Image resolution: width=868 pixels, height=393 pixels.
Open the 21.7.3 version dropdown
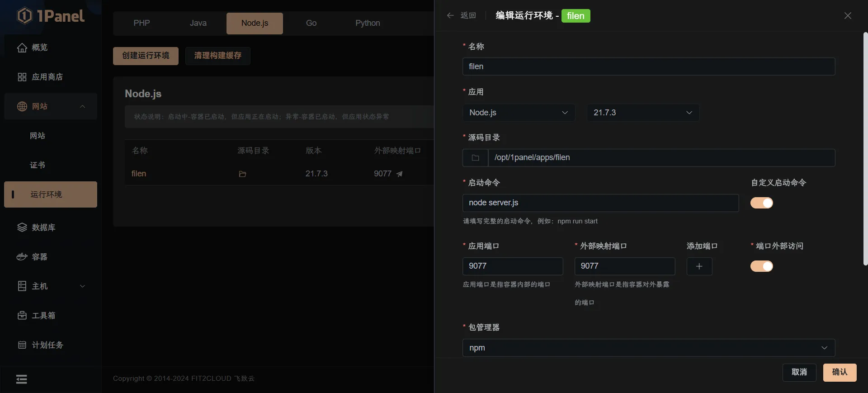click(643, 113)
